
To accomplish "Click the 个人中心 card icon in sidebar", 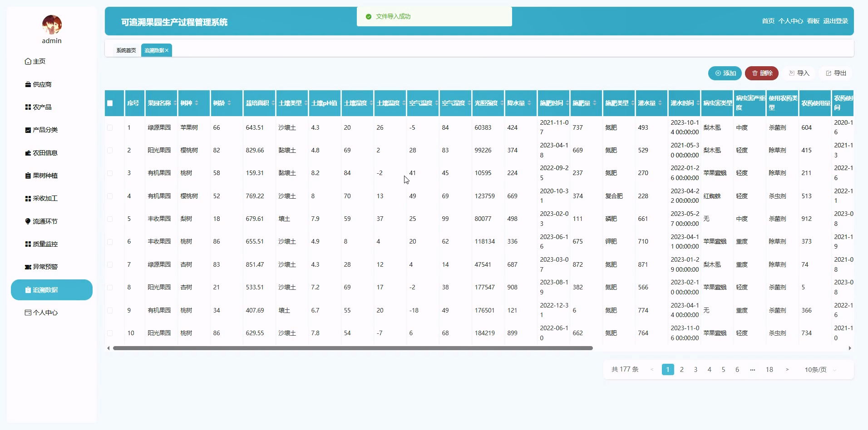I will coord(28,313).
